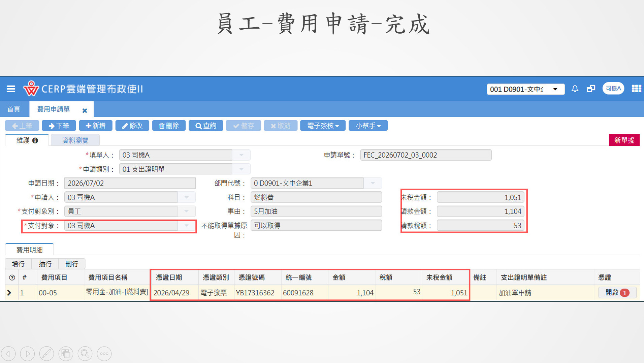
Task: Click slideshow next arrow
Action: pos(28,354)
